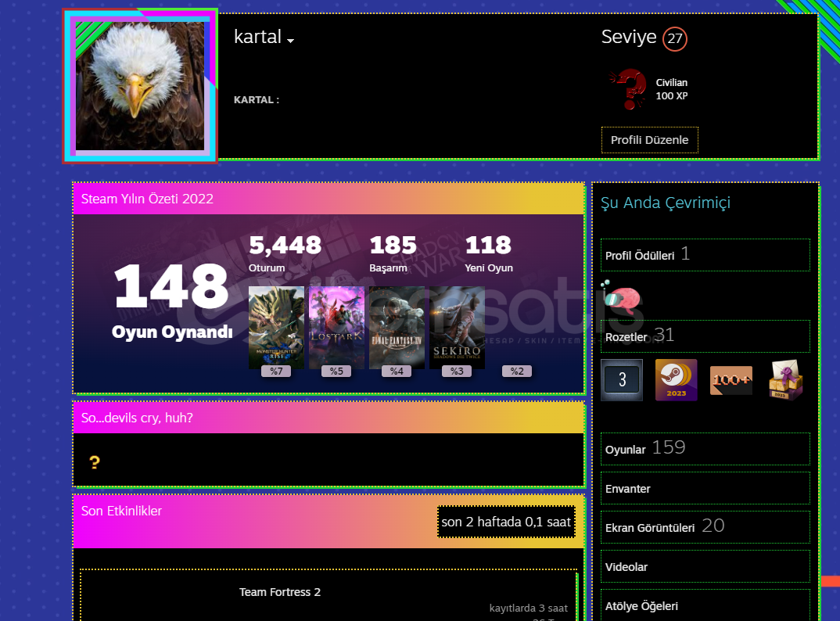
Task: Click the So...devils cry, huh? showcase header
Action: [328, 418]
